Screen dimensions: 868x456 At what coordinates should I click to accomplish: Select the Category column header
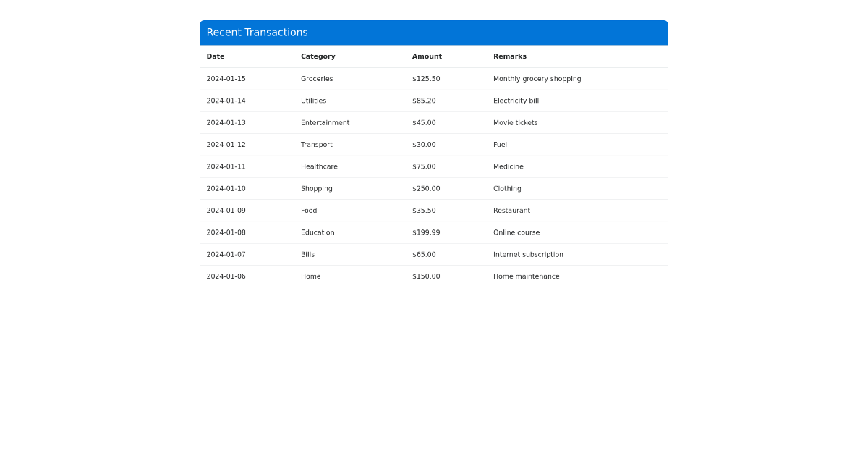[318, 56]
